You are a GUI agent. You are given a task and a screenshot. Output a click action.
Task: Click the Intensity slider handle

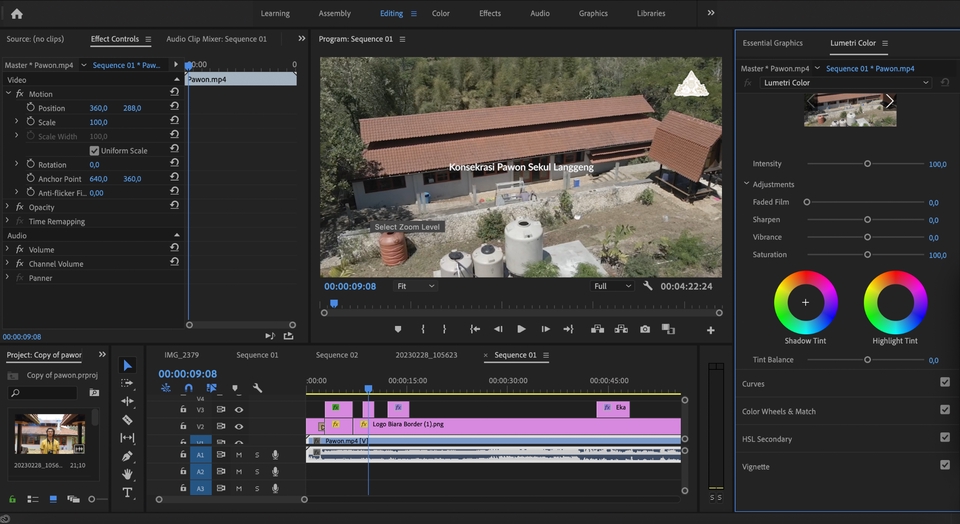[867, 163]
